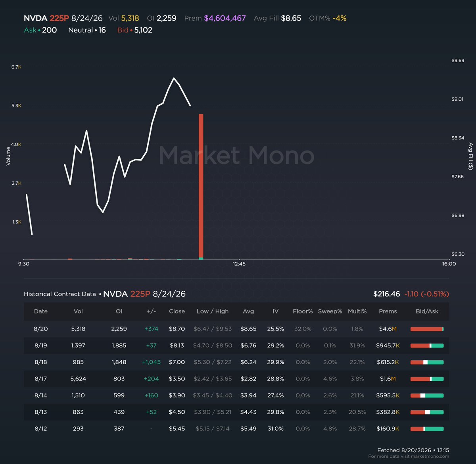Click the 31.0% IV cell
476x464 pixels.
point(275,429)
